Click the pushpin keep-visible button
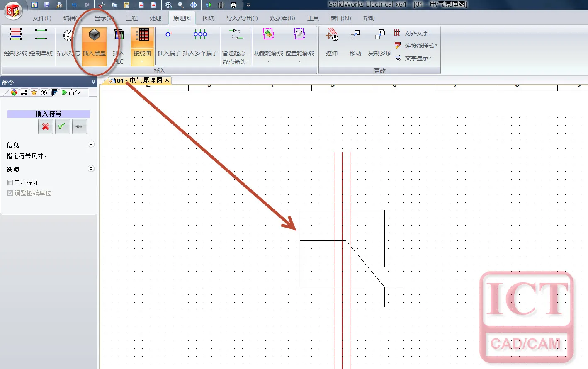The height and width of the screenshot is (369, 588). [x=79, y=126]
